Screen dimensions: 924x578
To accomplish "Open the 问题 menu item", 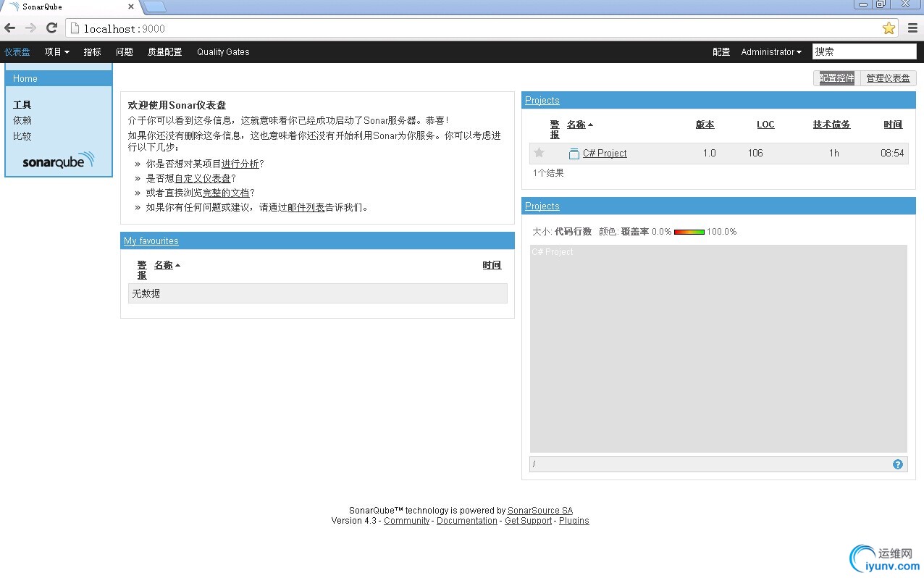I will pyautogui.click(x=125, y=52).
